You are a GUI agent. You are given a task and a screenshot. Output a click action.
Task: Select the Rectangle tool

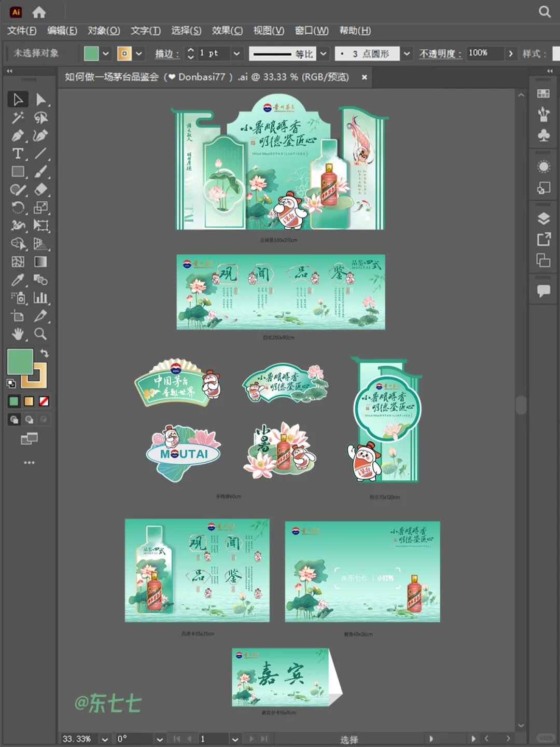pos(18,172)
